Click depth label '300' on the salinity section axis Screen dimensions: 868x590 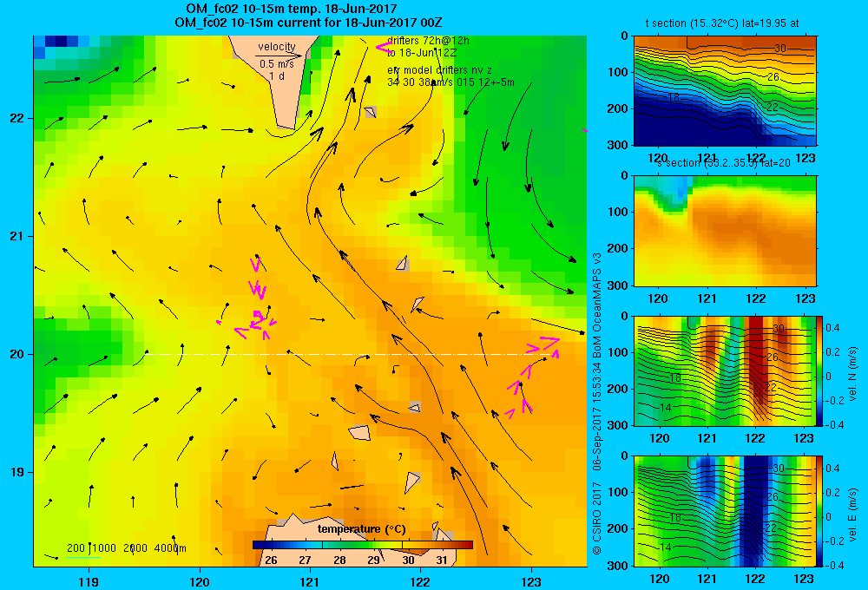click(x=618, y=285)
